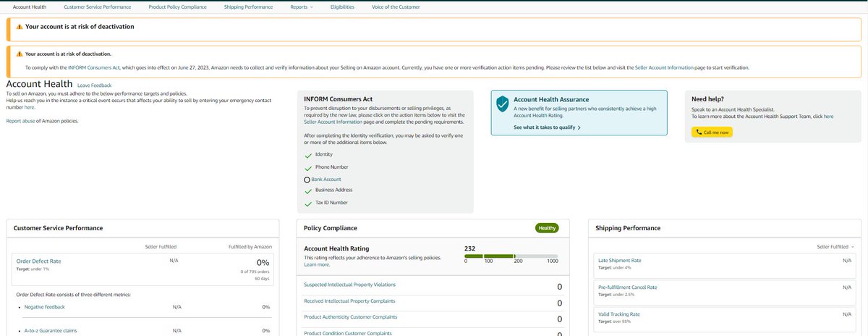Click Fulfilled by Amazon column header

tap(252, 247)
